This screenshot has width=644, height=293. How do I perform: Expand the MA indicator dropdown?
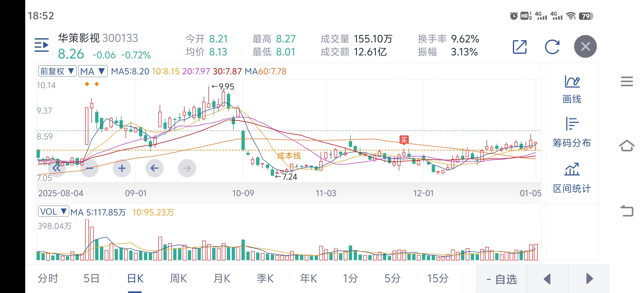(x=93, y=71)
